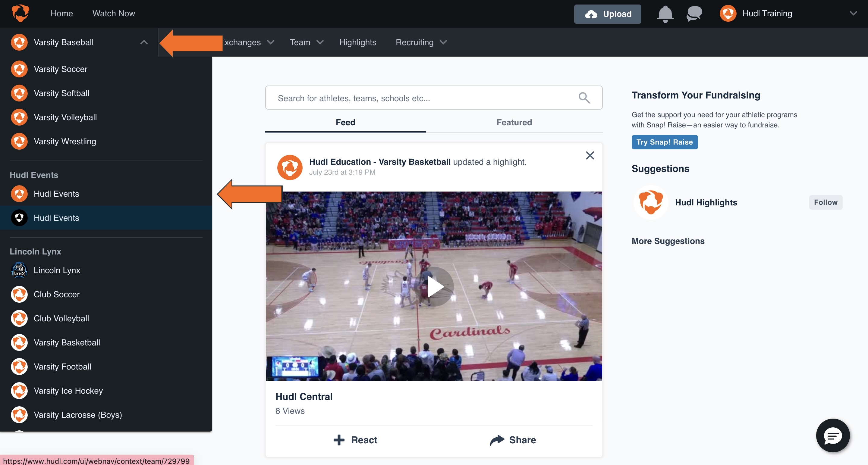Select first Hudl Events entry
This screenshot has width=868, height=465.
click(x=106, y=194)
